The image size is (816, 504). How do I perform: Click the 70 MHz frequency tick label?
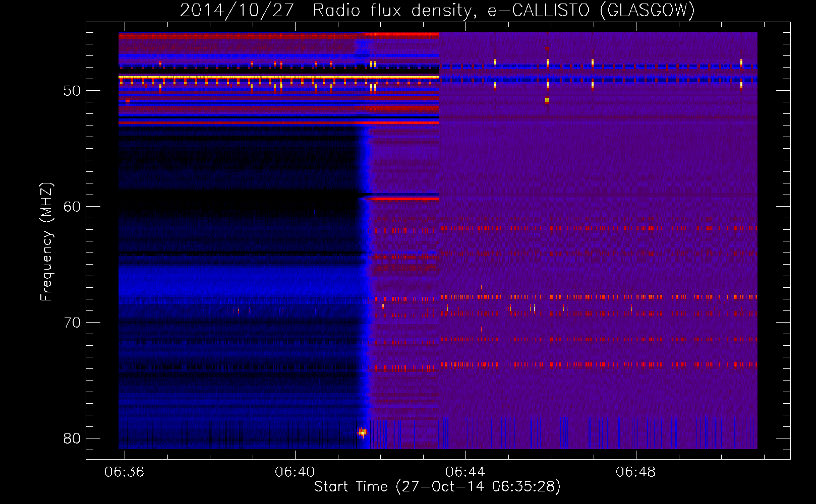[72, 323]
